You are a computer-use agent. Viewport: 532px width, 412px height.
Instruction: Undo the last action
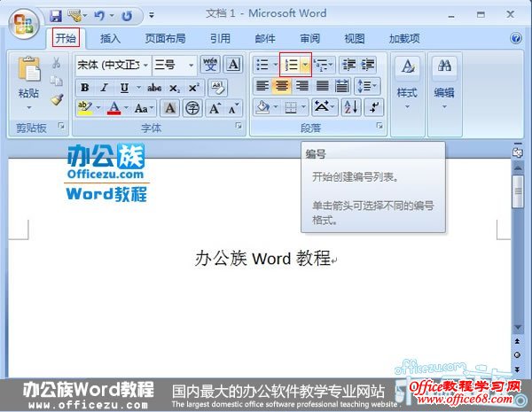99,15
